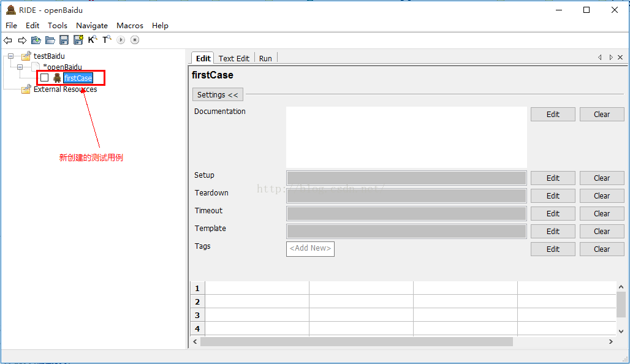Click Edit button for Setup
The image size is (630, 364).
pos(553,178)
